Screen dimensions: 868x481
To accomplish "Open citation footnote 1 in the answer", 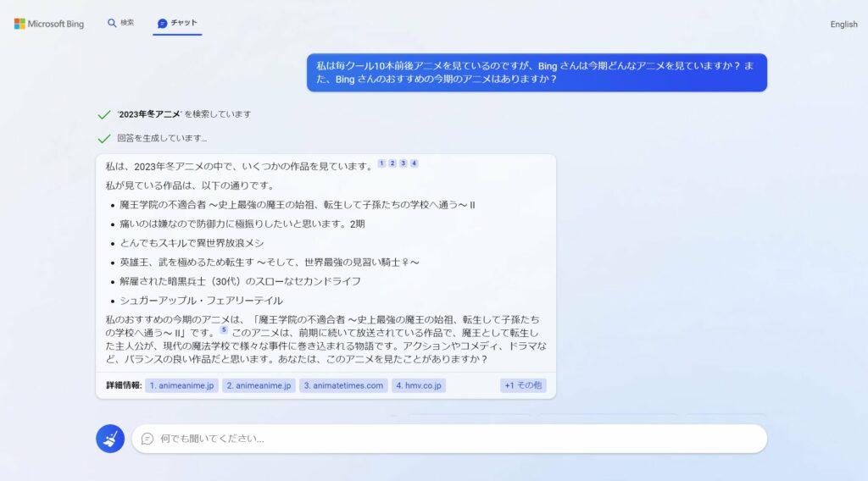I will [381, 163].
